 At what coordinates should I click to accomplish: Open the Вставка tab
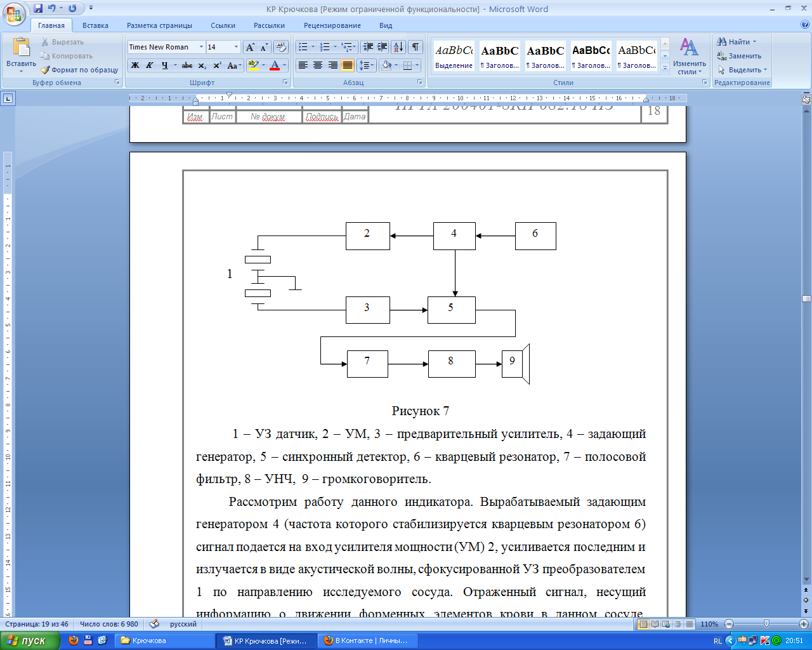pos(95,25)
